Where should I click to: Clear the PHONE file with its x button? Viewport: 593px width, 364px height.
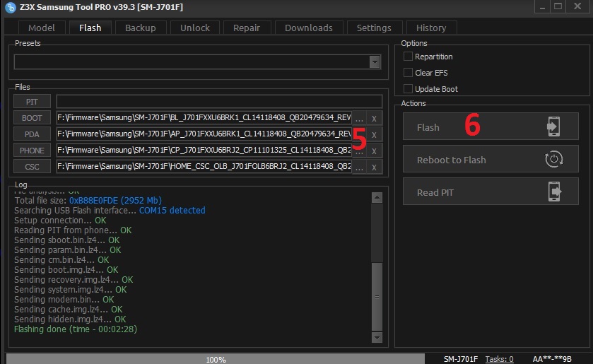click(x=374, y=151)
